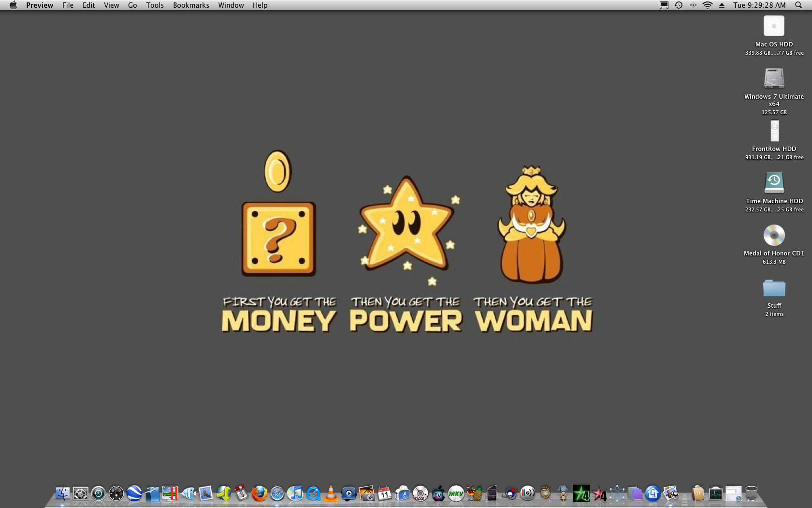Screen dimensions: 812x508
Task: Open the View menu
Action: pyautogui.click(x=111, y=5)
